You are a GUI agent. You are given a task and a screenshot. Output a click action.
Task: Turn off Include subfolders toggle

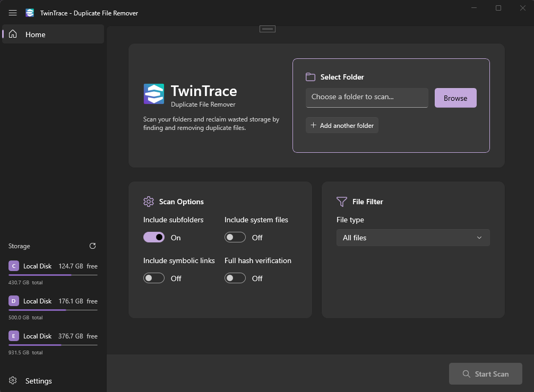coord(154,237)
